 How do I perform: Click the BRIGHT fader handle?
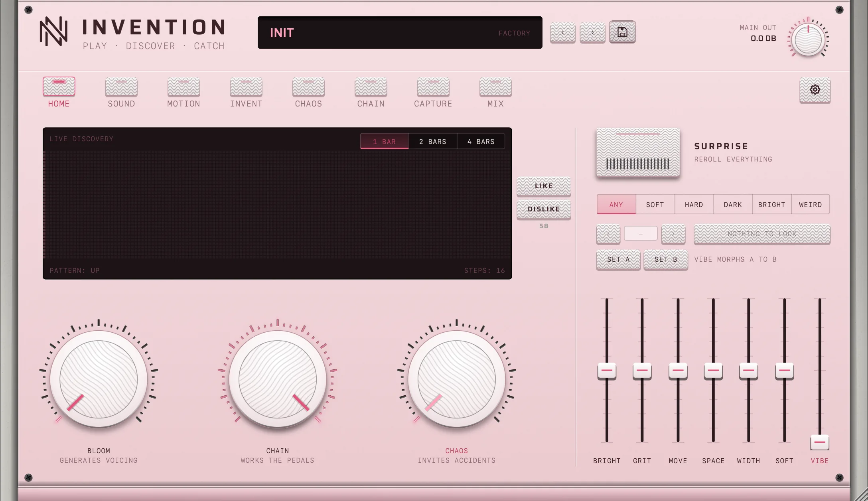(x=607, y=371)
